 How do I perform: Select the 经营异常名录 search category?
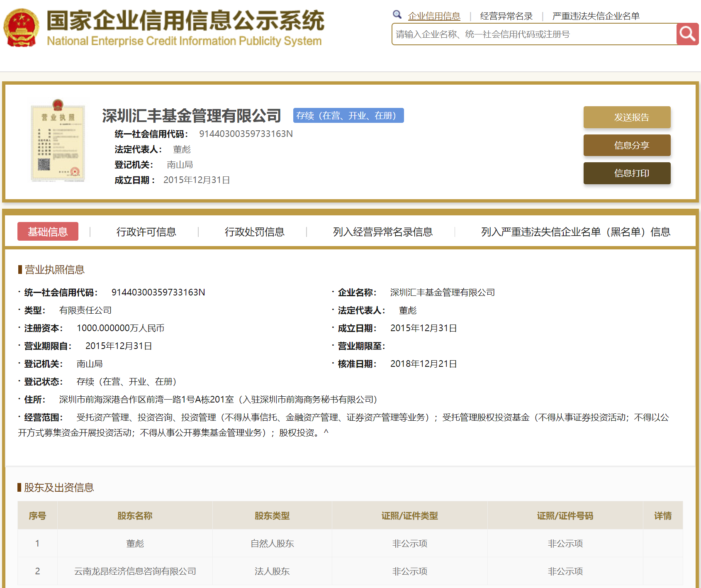coord(506,16)
